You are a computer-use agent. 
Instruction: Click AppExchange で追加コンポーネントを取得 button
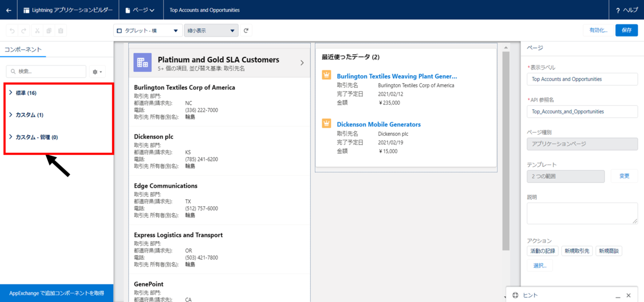pos(56,293)
